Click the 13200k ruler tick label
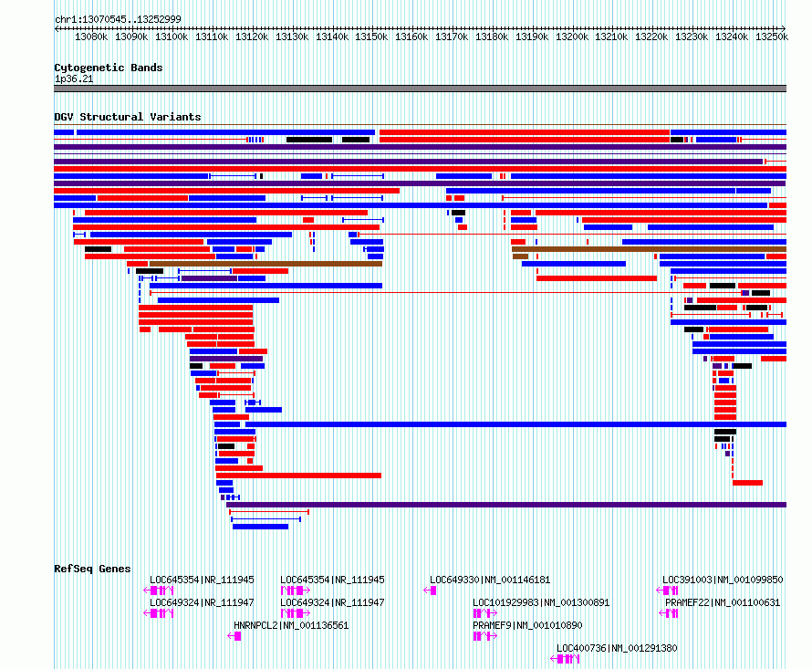Screen dimensions: 812x669 click(572, 37)
